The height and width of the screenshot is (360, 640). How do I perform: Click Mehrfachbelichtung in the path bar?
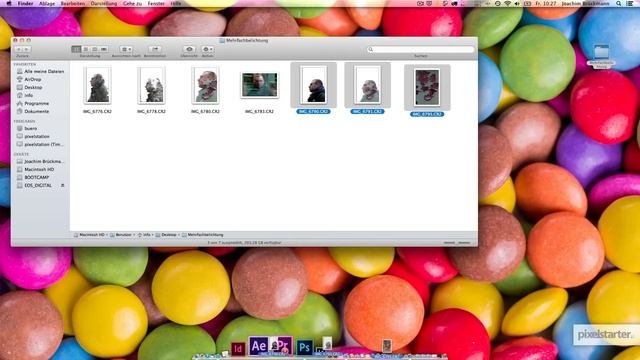pyautogui.click(x=203, y=235)
